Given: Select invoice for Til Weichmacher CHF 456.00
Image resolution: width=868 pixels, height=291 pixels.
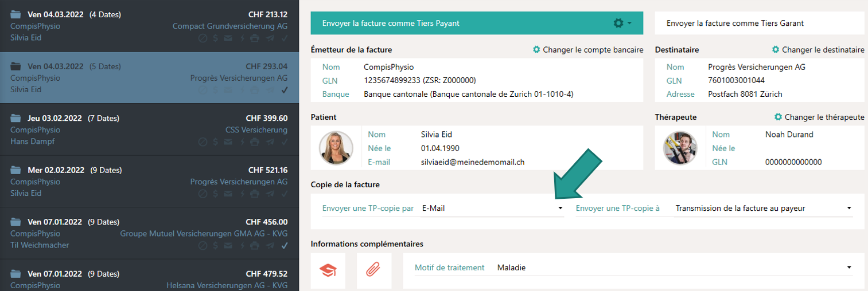Looking at the screenshot, I should click(149, 233).
